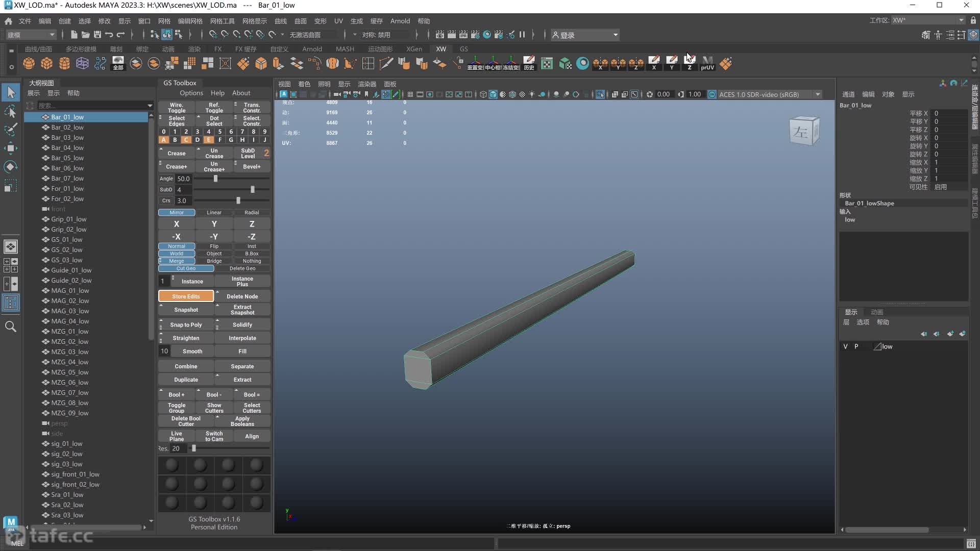Open ACES 1.0 SDR-video view transform dropdown

click(770, 94)
